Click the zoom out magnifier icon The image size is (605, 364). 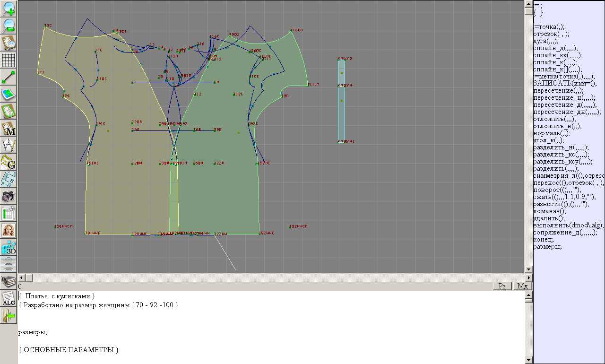(x=9, y=26)
